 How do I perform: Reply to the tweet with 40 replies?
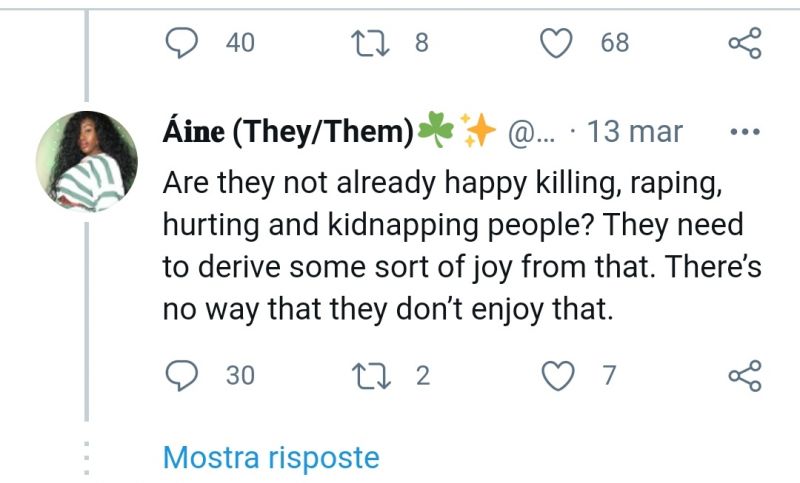tap(181, 43)
